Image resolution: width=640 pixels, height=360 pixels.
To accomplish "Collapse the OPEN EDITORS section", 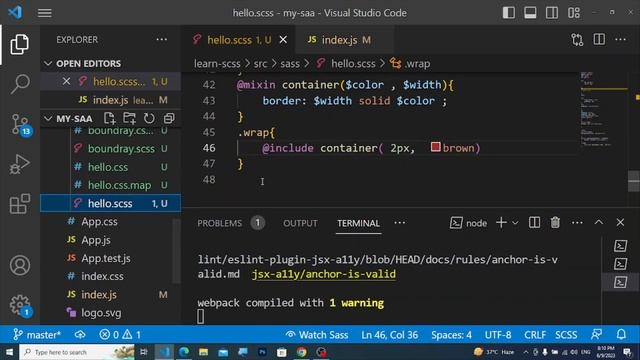I will (48, 64).
